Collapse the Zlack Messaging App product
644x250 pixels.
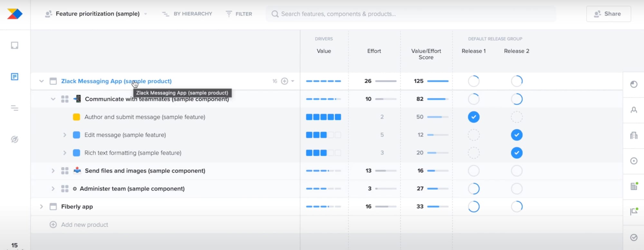pos(41,81)
